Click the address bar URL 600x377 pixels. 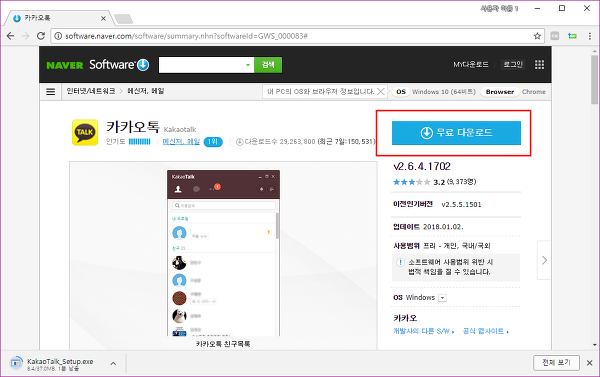click(x=186, y=36)
